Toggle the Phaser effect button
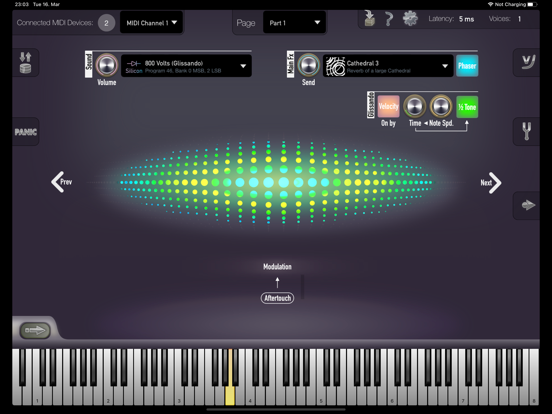Screen dimensions: 552x414 (x=467, y=66)
